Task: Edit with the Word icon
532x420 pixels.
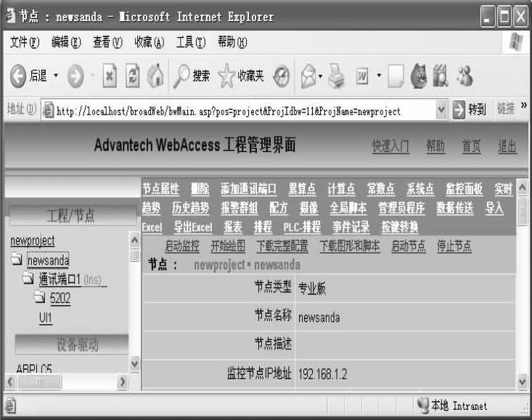Action: 362,76
